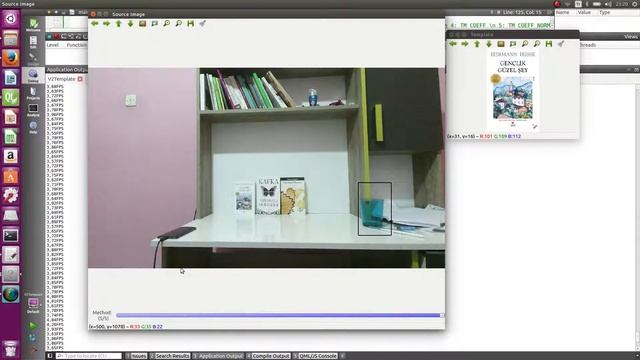Open the V2Template Default kit selector

(33, 303)
